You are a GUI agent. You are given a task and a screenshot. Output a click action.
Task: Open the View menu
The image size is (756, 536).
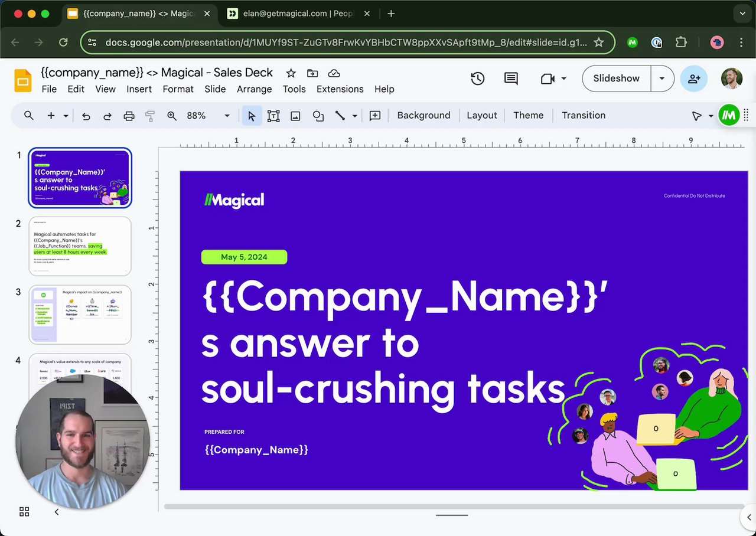point(105,89)
